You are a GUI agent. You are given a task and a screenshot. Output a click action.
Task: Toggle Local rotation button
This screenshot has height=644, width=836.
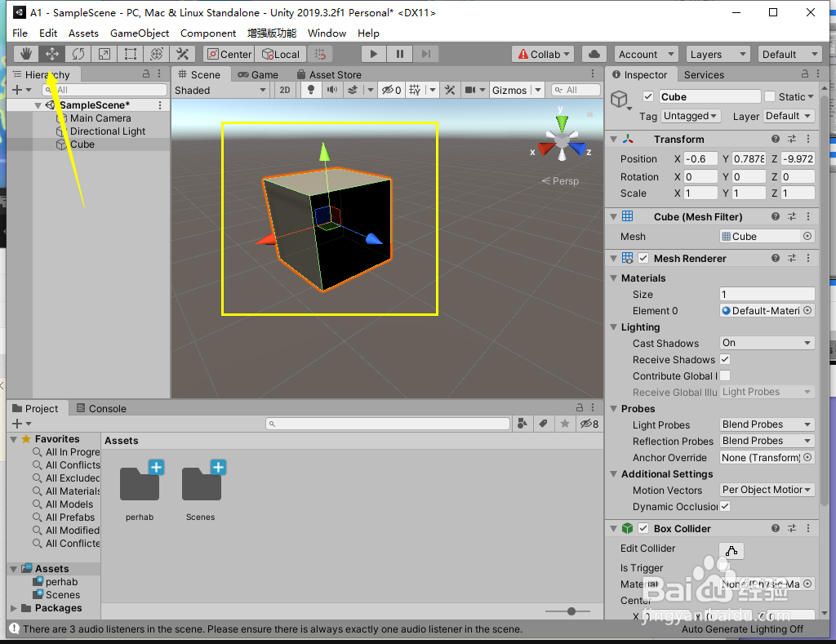(281, 54)
